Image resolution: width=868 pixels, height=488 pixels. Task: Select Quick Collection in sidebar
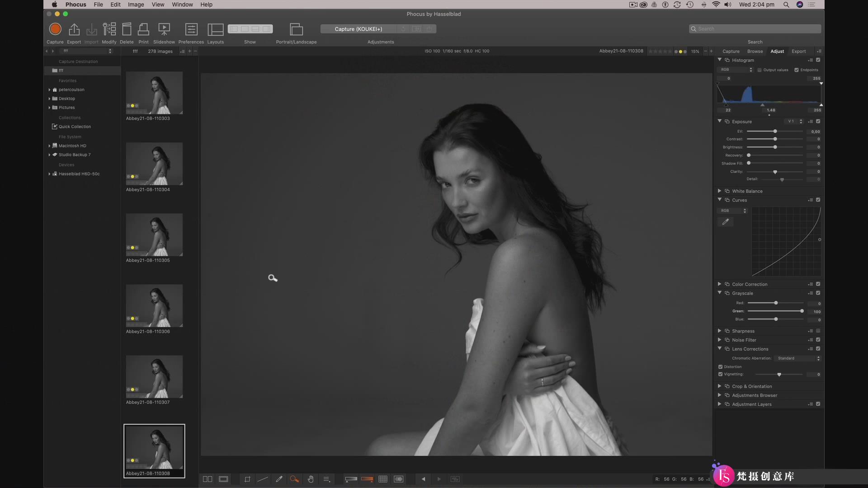point(75,127)
